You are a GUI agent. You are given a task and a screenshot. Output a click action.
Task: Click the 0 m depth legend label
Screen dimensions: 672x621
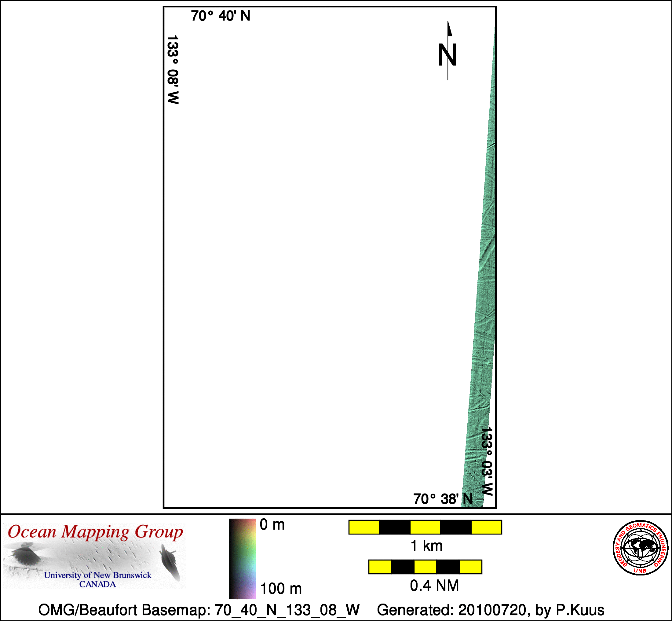coord(272,525)
